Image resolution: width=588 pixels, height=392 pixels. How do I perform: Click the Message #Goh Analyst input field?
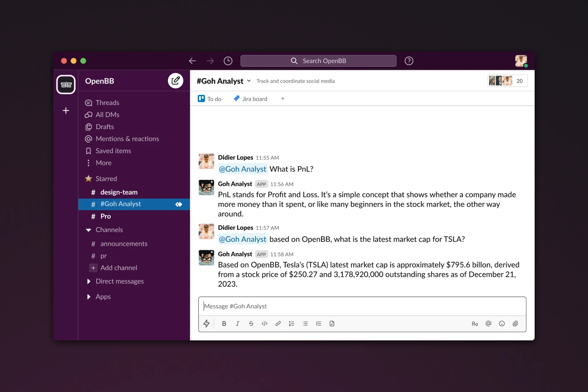362,306
